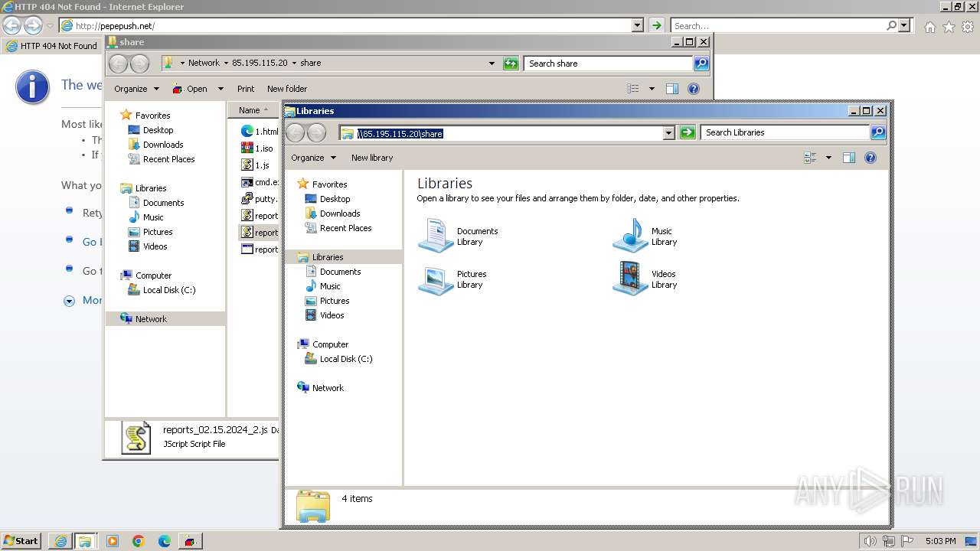980x551 pixels.
Task: Toggle the preview pane in Libraries window
Action: point(848,158)
